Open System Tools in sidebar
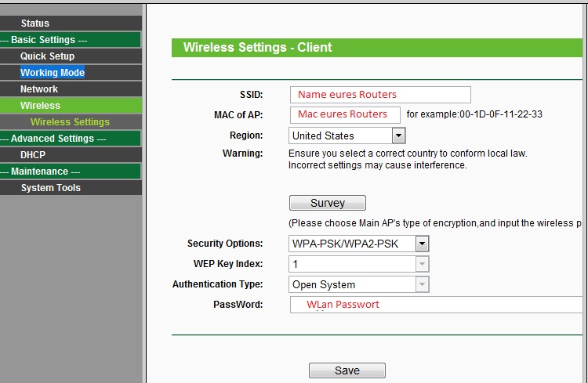Image resolution: width=588 pixels, height=383 pixels. [50, 188]
